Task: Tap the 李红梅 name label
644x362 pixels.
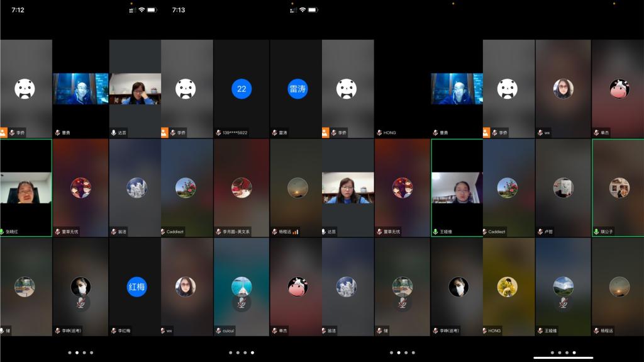Action: [124, 330]
